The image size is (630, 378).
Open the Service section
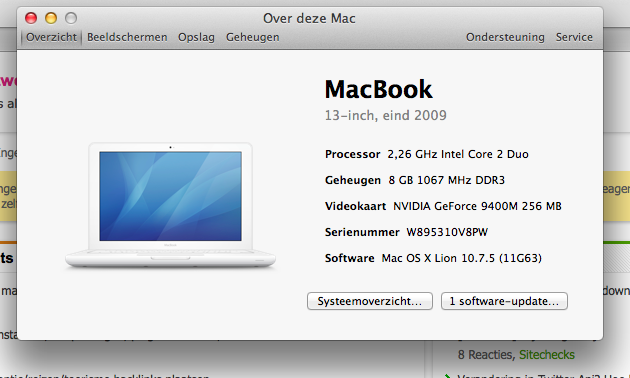coord(574,37)
